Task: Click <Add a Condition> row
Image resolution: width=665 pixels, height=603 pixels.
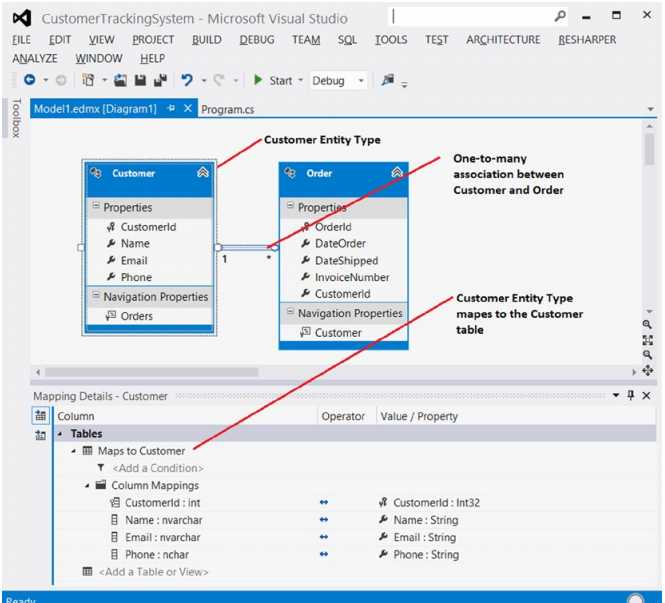Action: point(158,468)
